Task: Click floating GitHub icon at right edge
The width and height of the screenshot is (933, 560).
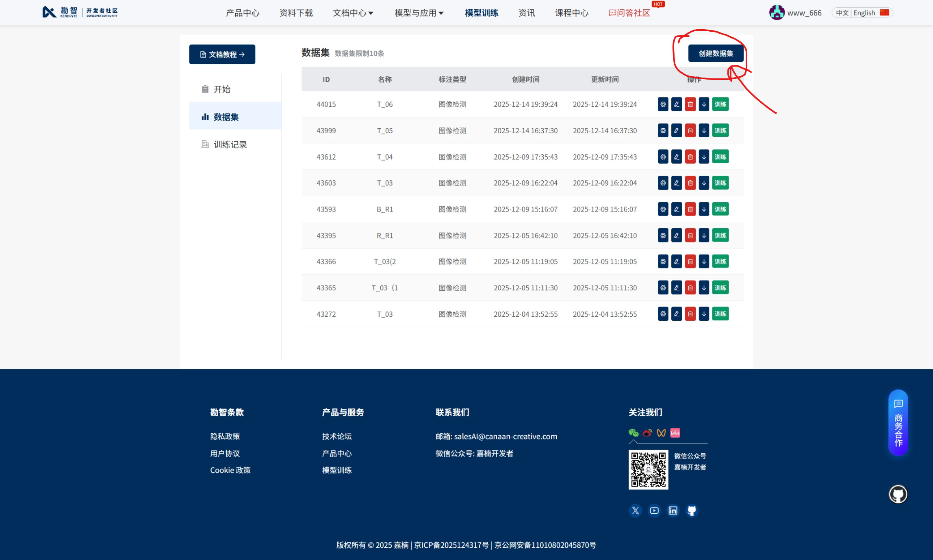Action: pos(898,494)
